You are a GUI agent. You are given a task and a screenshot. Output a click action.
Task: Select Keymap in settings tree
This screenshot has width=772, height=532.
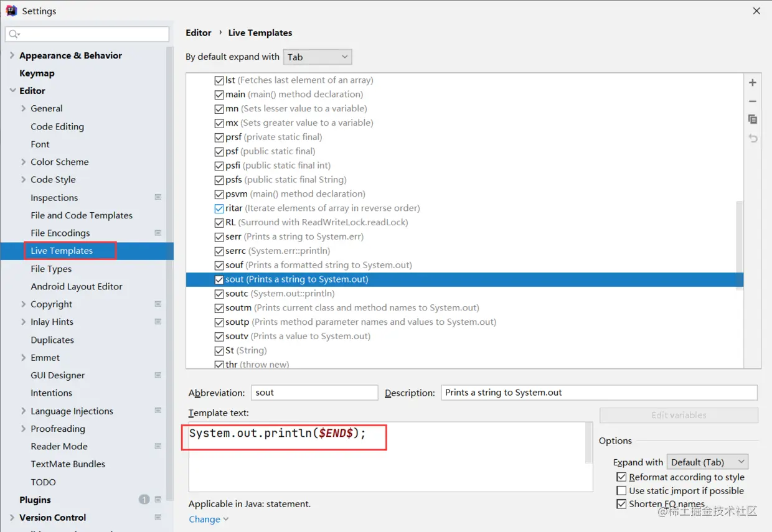click(37, 73)
